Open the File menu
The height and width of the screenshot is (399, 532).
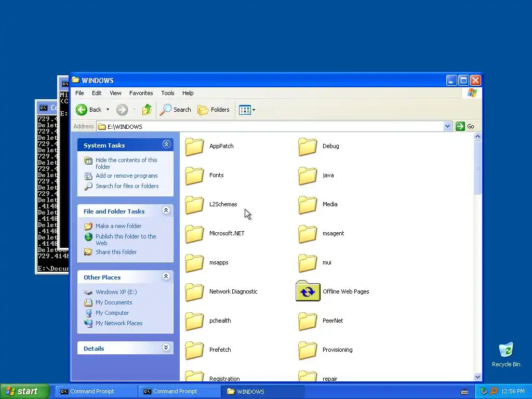point(79,93)
